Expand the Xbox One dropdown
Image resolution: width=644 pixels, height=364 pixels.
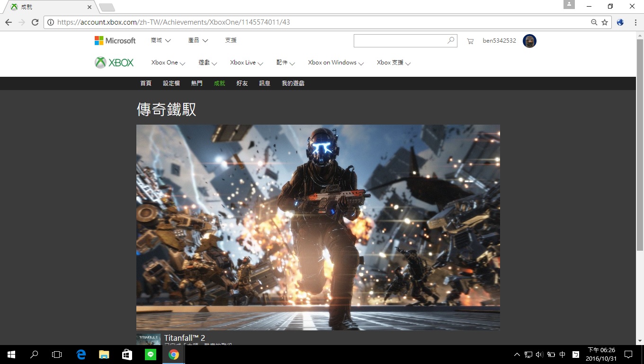click(x=168, y=63)
